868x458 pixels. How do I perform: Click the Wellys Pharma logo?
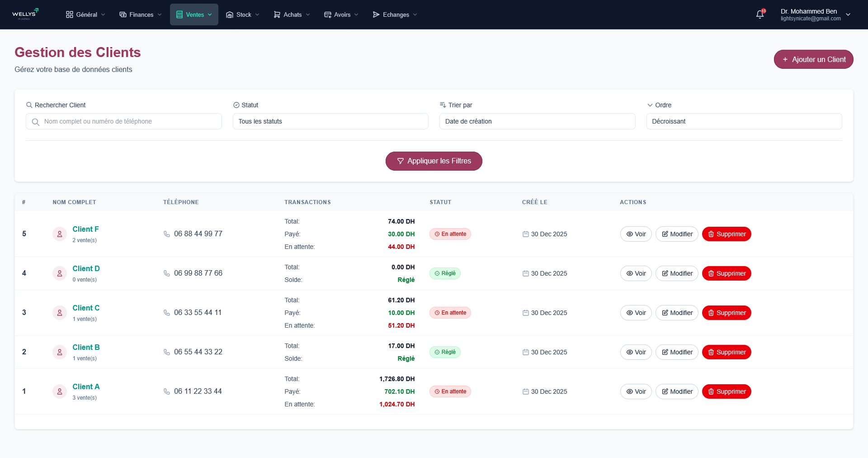(25, 14)
